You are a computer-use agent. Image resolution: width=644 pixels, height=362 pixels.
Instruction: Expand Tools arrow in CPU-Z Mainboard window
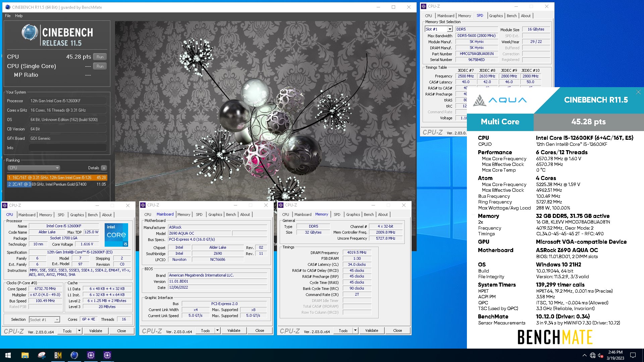pos(218,330)
